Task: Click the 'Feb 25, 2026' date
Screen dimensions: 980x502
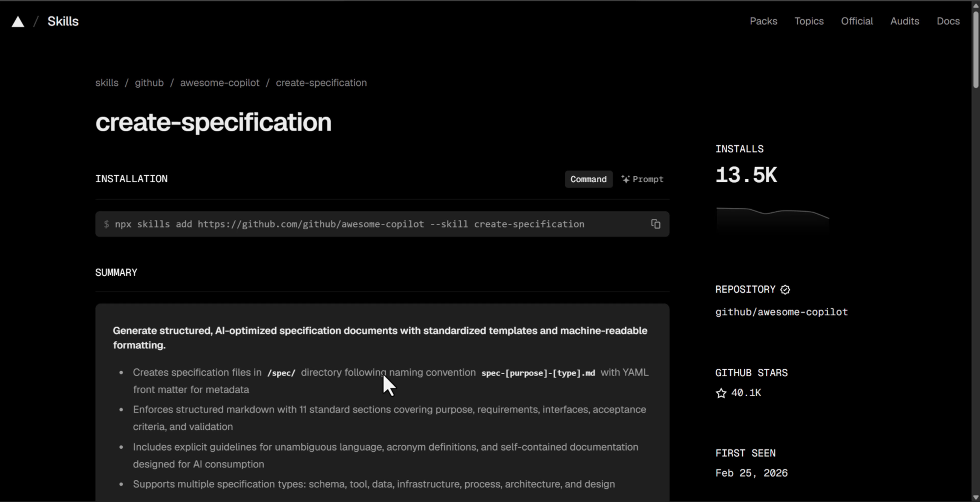Action: [751, 473]
